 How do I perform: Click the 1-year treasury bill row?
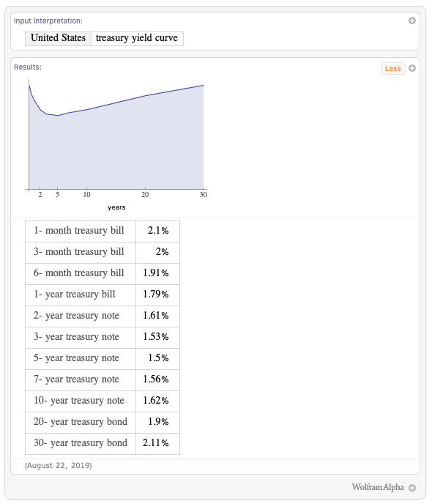pyautogui.click(x=103, y=294)
